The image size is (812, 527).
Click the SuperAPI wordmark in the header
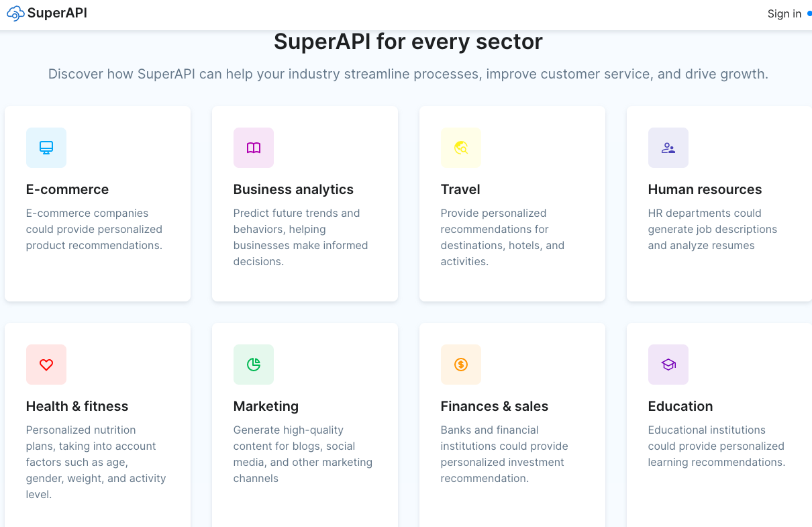pos(57,13)
